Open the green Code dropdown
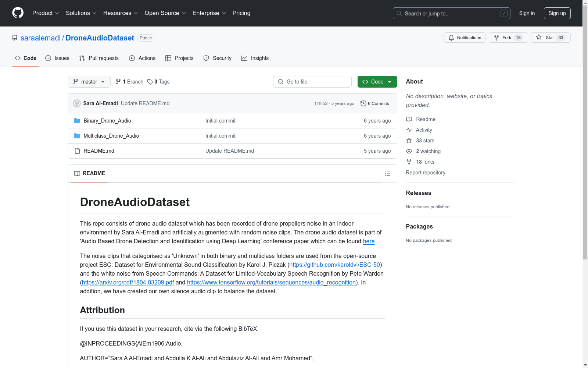588x368 pixels. [377, 82]
